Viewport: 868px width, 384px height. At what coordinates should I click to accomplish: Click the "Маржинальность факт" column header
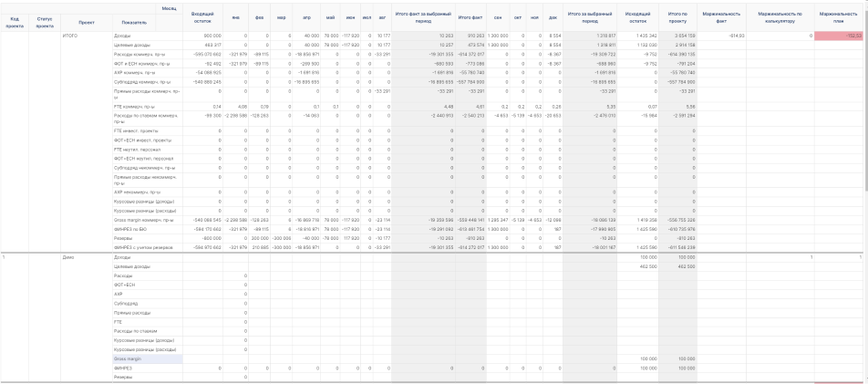(x=721, y=16)
